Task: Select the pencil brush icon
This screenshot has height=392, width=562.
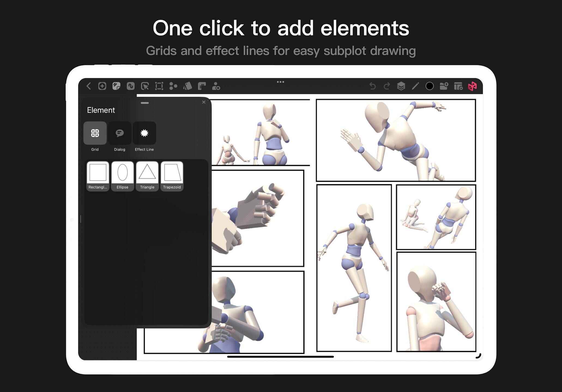Action: pyautogui.click(x=415, y=86)
